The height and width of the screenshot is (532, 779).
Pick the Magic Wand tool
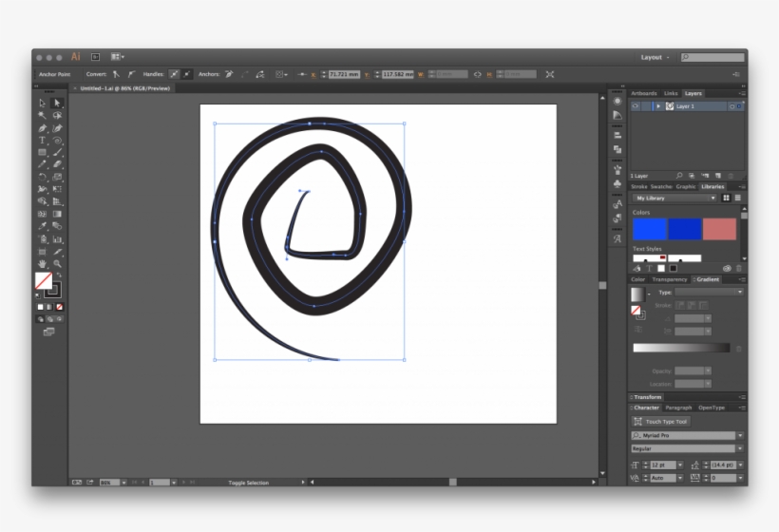coord(42,115)
